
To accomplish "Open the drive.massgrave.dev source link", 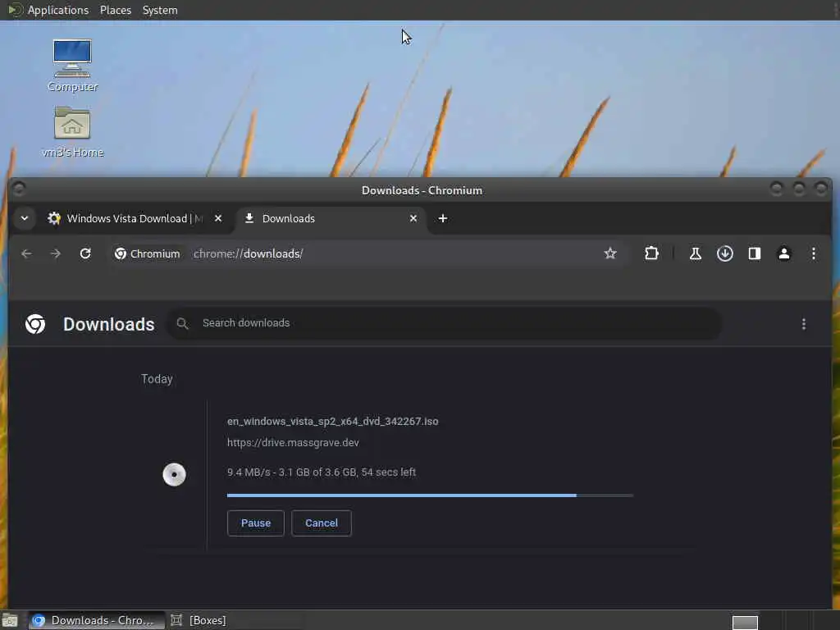I will (293, 442).
